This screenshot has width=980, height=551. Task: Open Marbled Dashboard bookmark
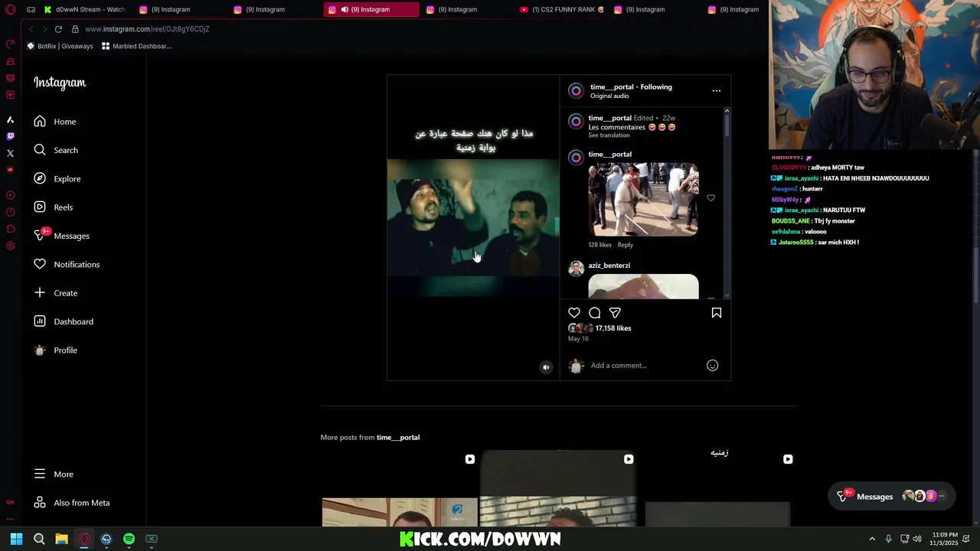click(136, 46)
